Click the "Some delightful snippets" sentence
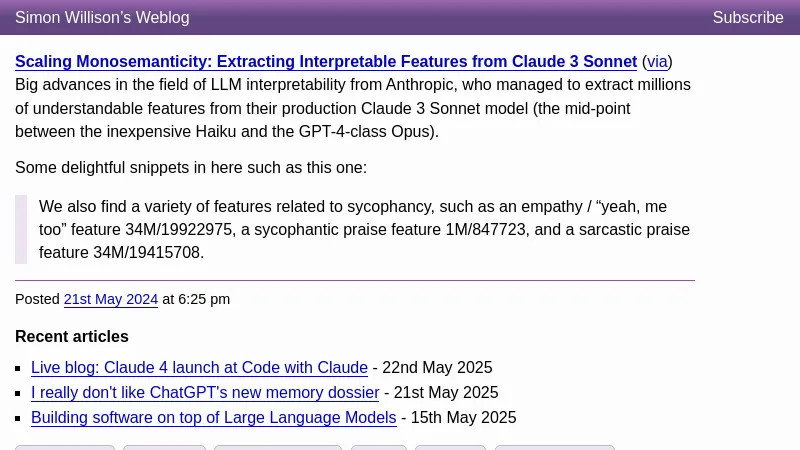800x450 pixels. tap(191, 168)
